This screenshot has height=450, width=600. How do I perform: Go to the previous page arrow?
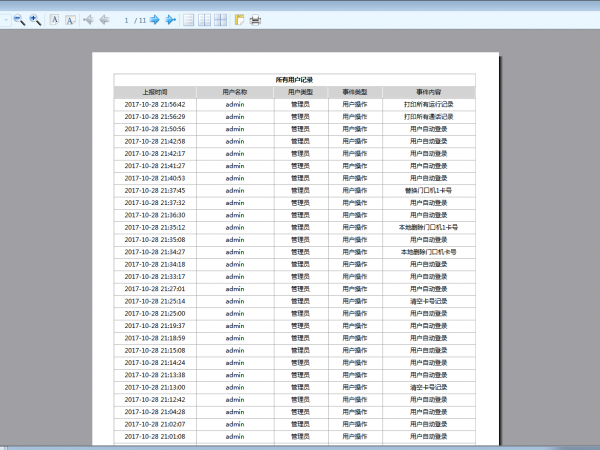click(104, 20)
